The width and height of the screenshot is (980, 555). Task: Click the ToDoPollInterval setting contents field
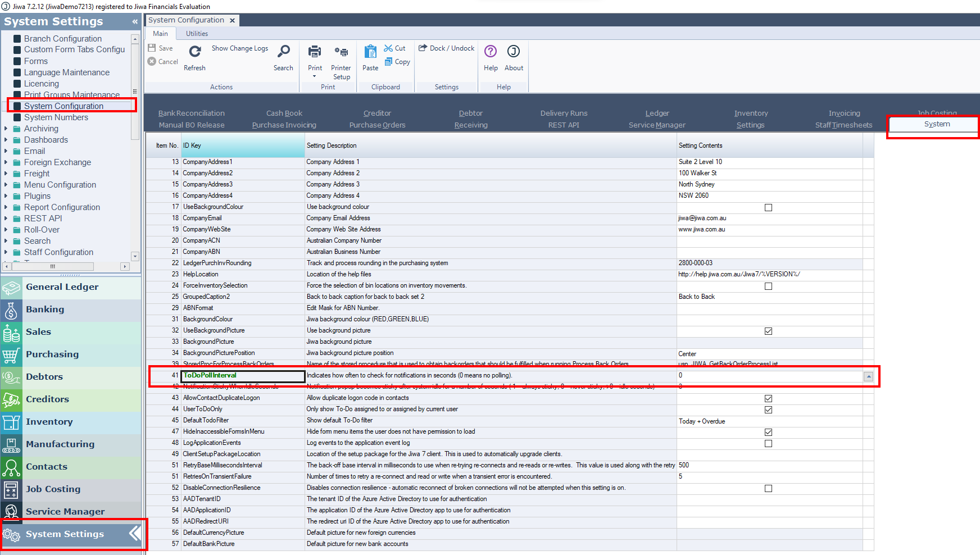(769, 376)
